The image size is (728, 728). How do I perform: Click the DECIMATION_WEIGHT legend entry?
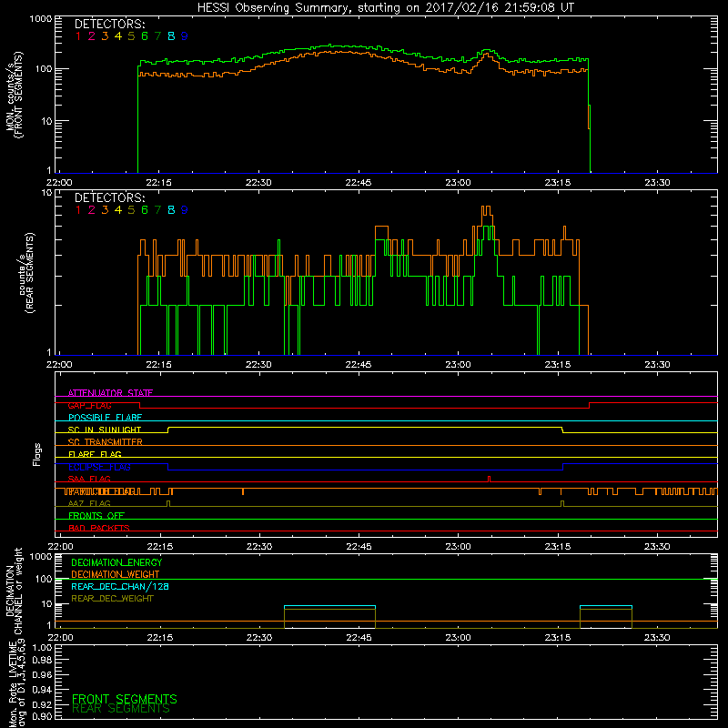click(x=116, y=574)
